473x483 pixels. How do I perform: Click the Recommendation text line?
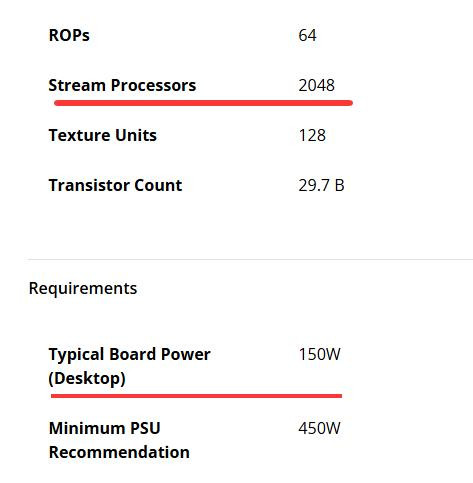[119, 453]
